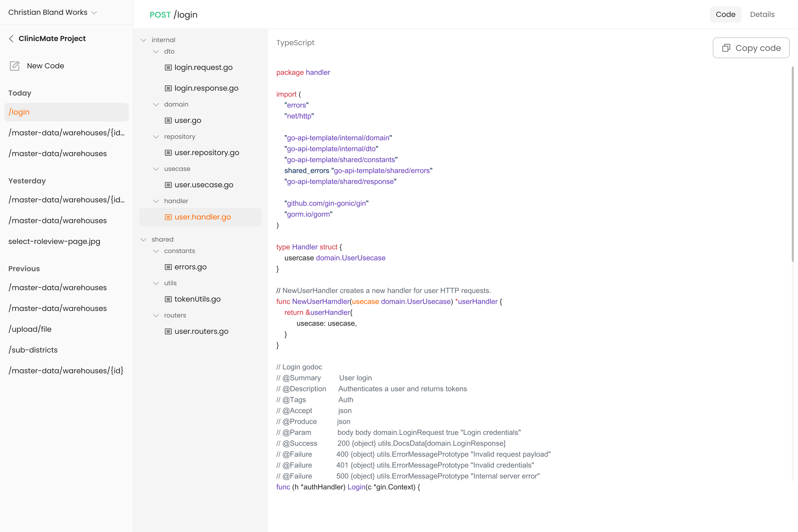This screenshot has height=532, width=798.
Task: Collapse the shared folder chevron
Action: (x=143, y=240)
